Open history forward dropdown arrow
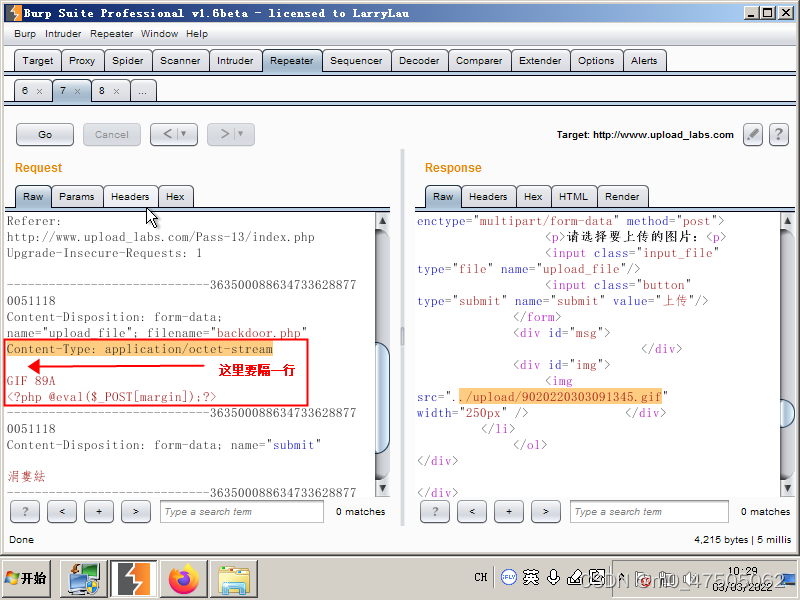Image resolution: width=800 pixels, height=600 pixels. 241,134
